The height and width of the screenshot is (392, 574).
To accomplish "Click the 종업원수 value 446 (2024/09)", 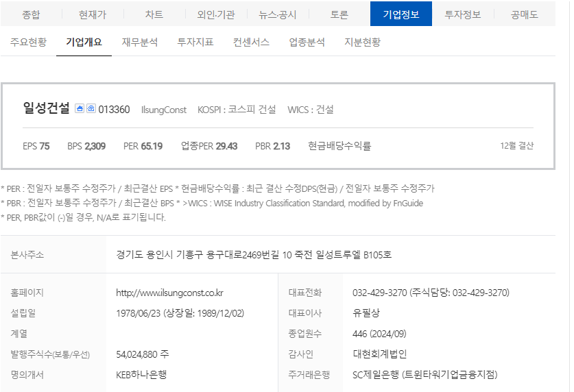I will 379,334.
